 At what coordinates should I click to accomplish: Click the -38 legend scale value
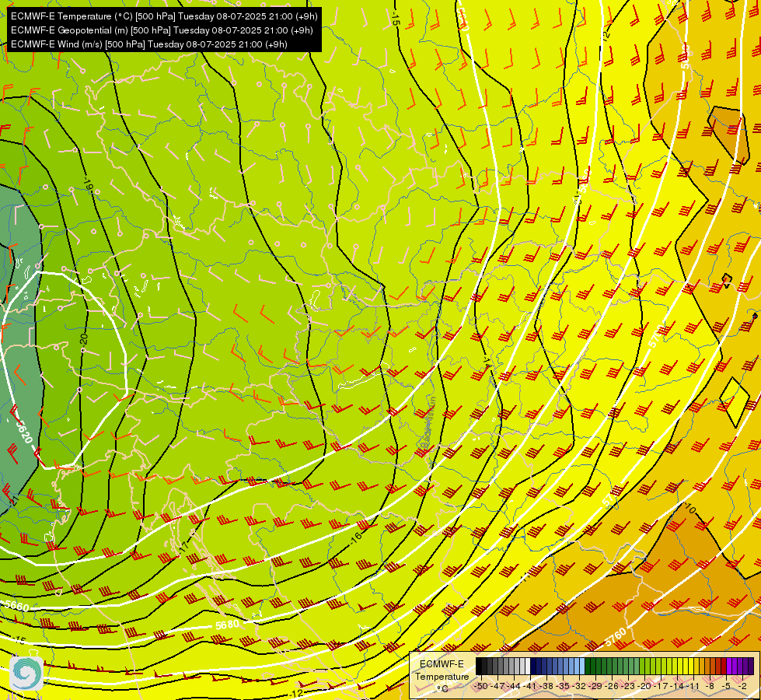point(546,686)
